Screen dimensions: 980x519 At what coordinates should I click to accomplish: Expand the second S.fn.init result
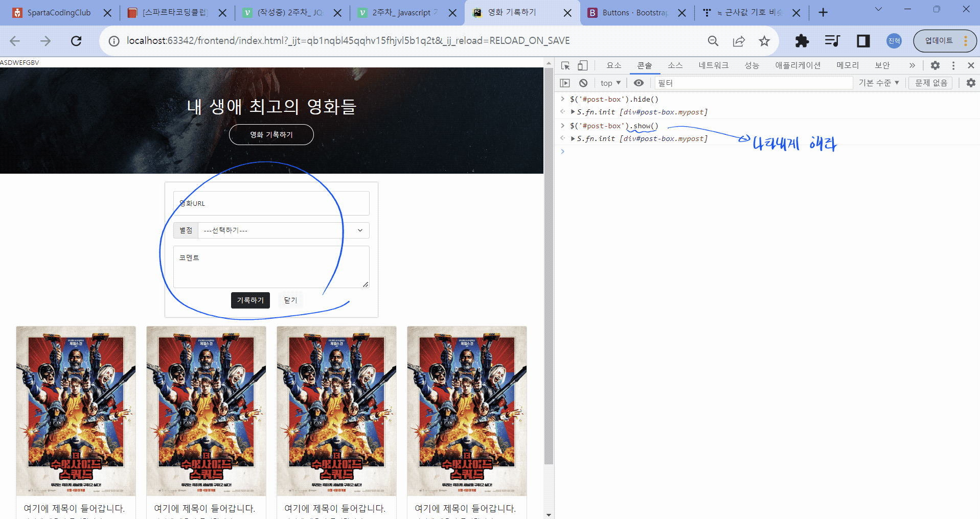pyautogui.click(x=573, y=138)
